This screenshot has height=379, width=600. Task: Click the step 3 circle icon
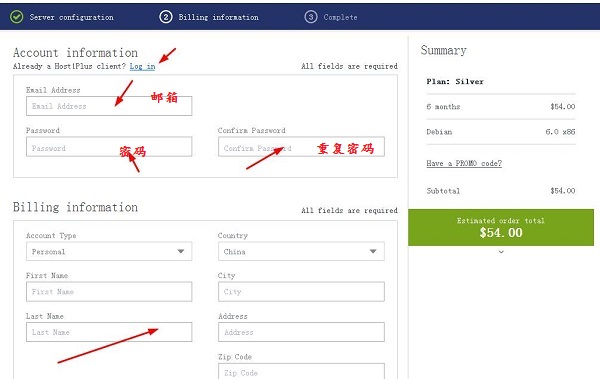(x=311, y=17)
